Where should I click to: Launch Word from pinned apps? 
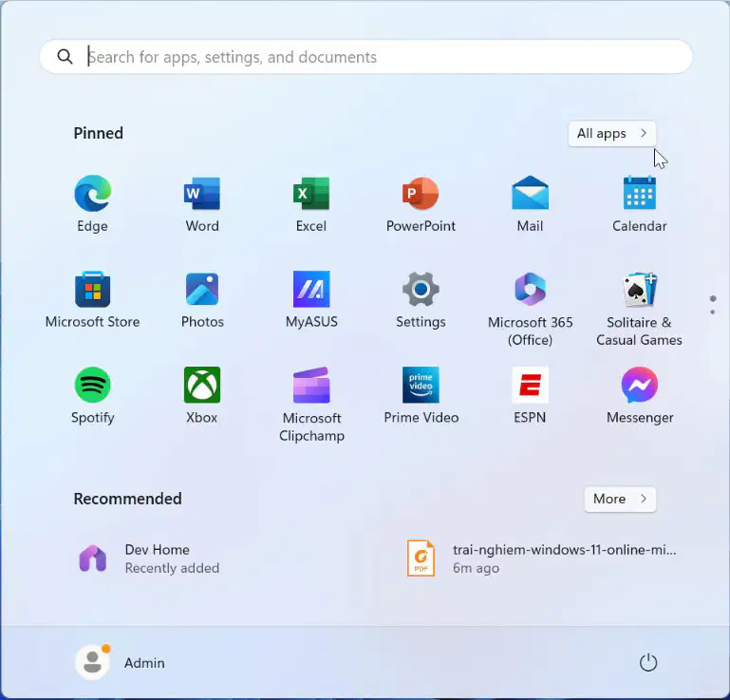(202, 204)
